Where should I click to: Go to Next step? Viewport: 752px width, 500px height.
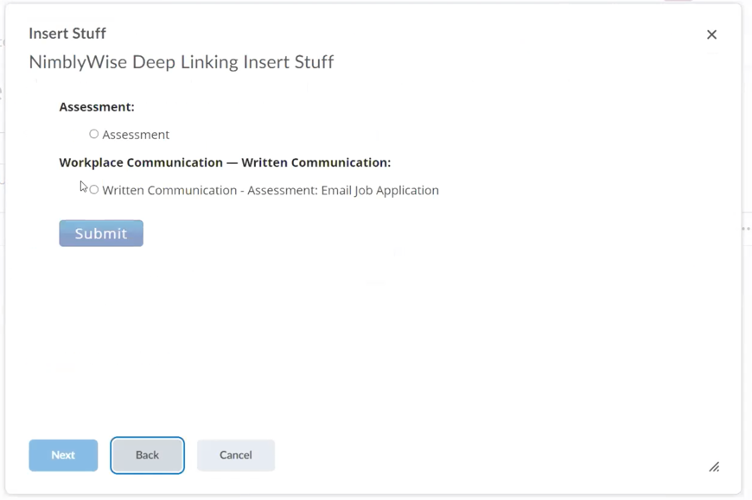point(63,455)
